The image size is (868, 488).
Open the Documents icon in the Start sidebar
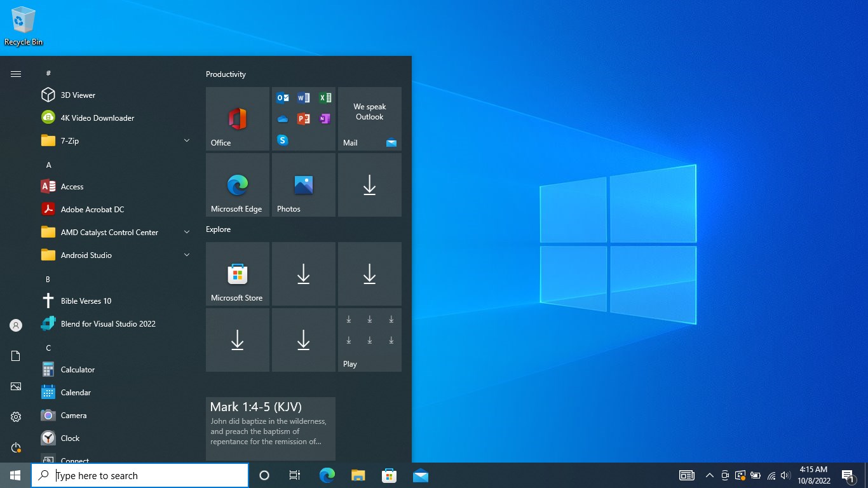(x=15, y=356)
